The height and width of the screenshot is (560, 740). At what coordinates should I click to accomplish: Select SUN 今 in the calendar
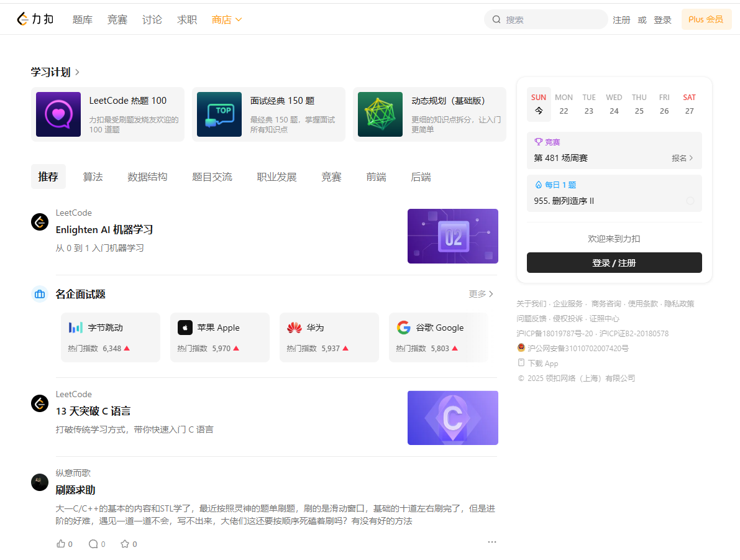click(x=539, y=104)
